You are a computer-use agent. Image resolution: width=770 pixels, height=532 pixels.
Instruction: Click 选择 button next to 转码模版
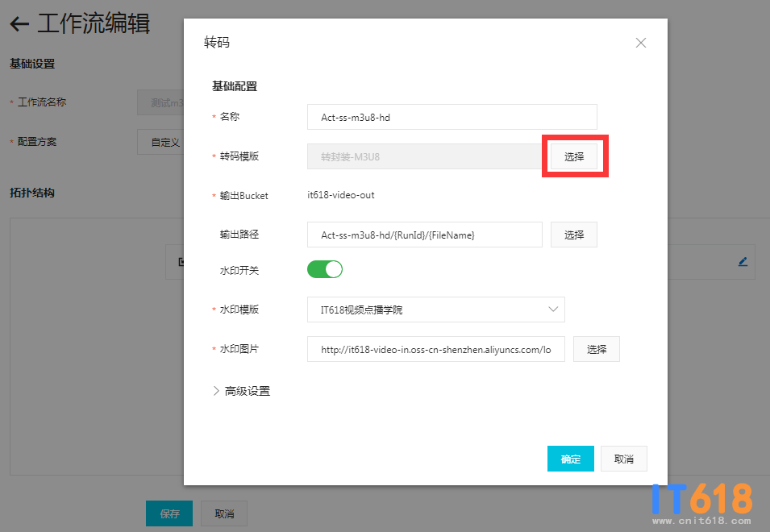point(573,156)
